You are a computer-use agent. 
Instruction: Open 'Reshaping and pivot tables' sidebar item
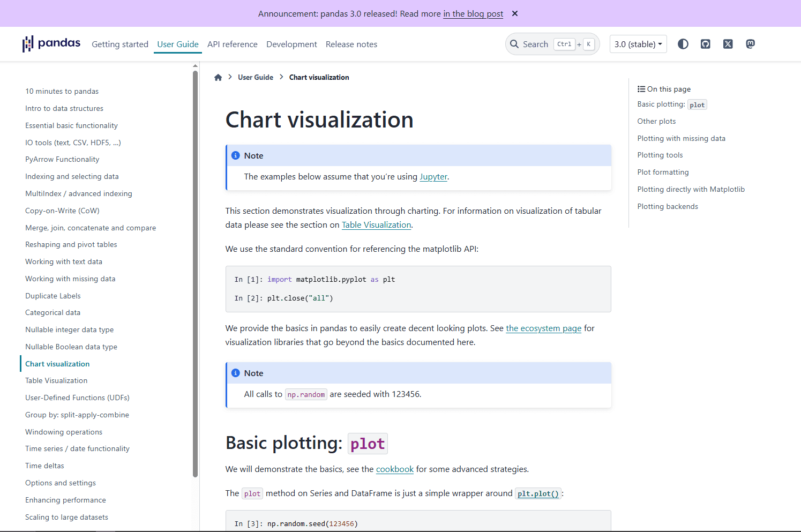pyautogui.click(x=71, y=244)
